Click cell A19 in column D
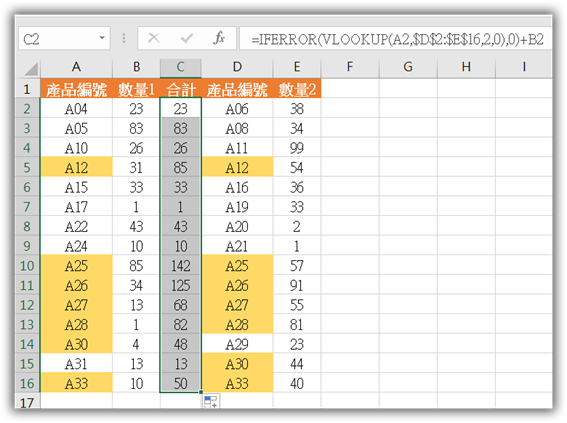Screen dimensions: 567x423 237,206
